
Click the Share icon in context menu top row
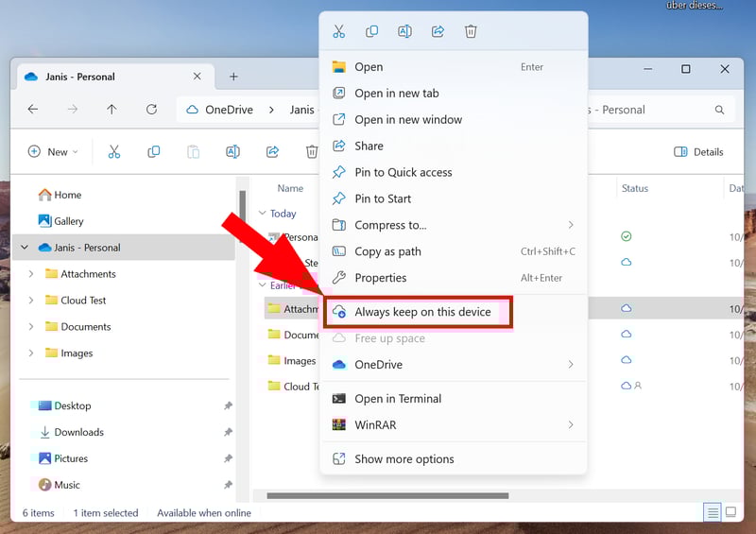[438, 32]
